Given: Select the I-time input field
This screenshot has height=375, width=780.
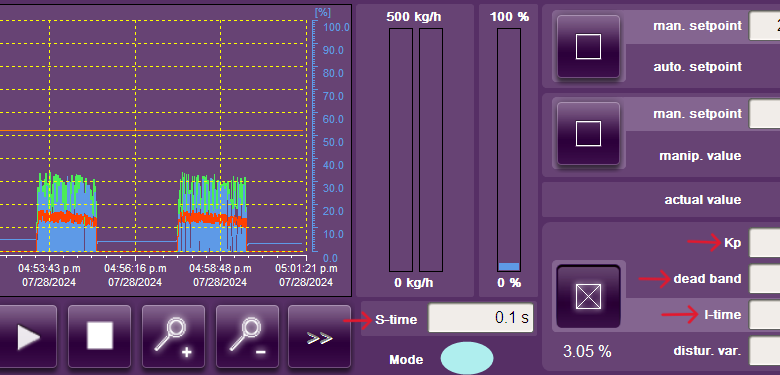Looking at the screenshot, I should pyautogui.click(x=765, y=315).
